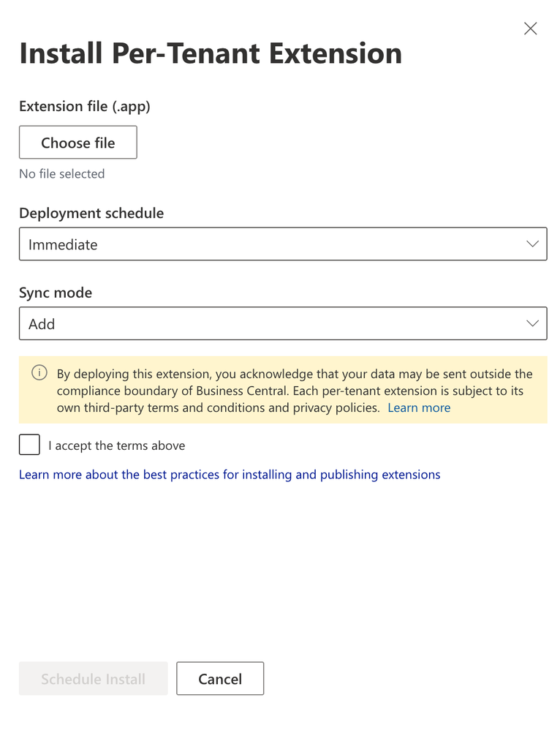560x749 pixels.
Task: Click the Choose file button
Action: (77, 143)
